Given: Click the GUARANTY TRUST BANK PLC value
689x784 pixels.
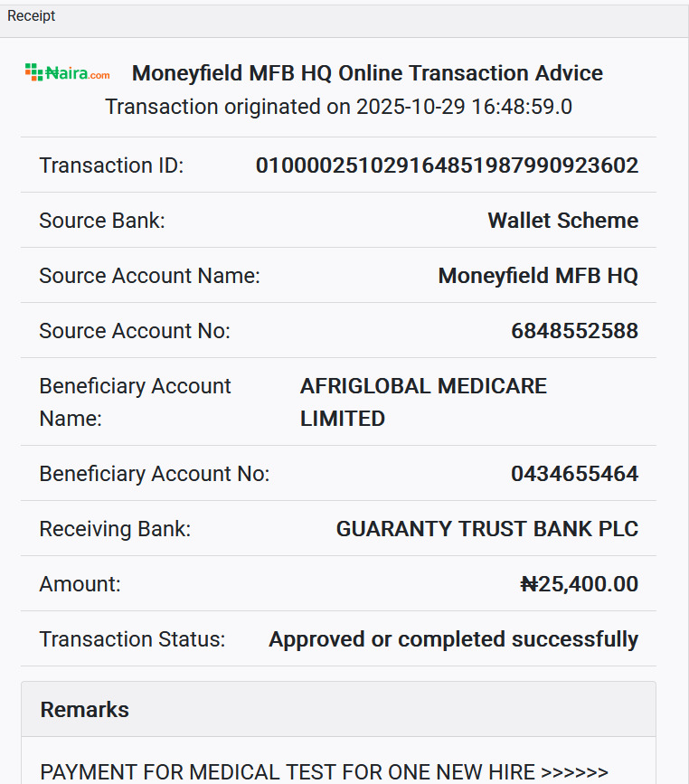Looking at the screenshot, I should click(x=486, y=529).
